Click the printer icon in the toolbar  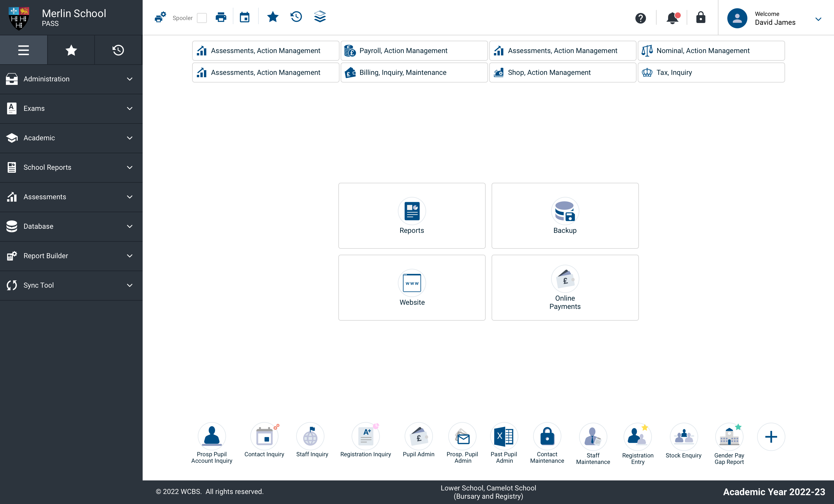click(221, 17)
